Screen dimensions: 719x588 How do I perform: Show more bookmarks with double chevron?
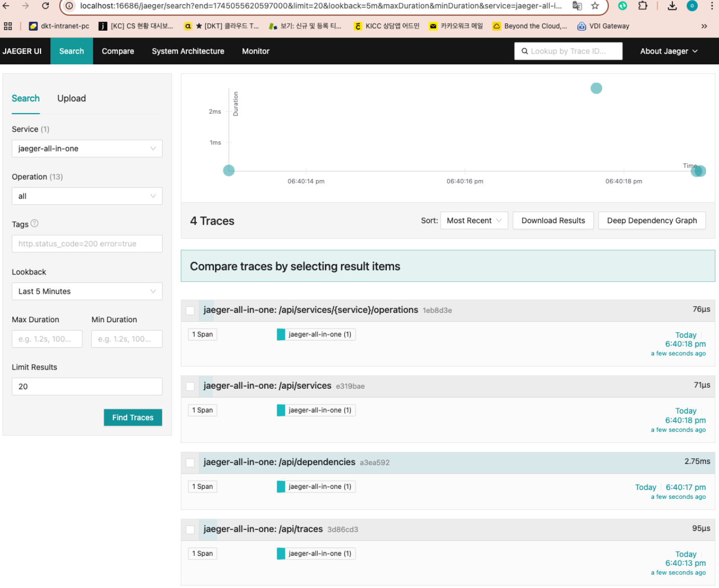coord(704,26)
